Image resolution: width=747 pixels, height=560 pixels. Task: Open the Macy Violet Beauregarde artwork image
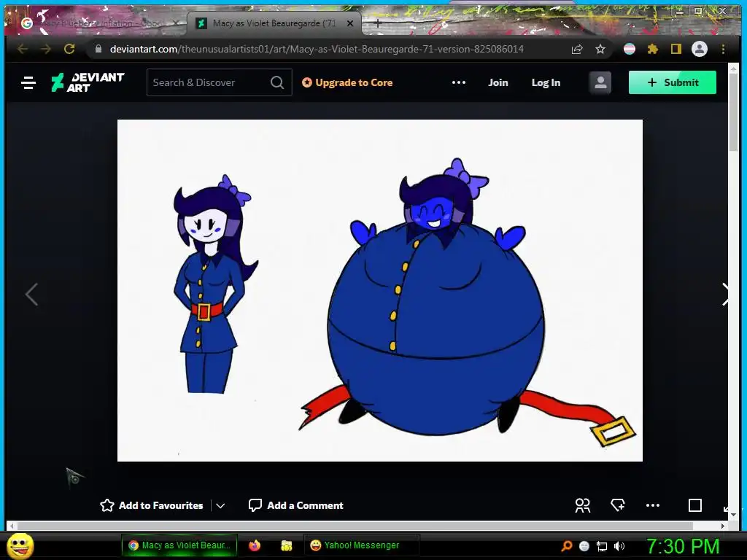(379, 290)
